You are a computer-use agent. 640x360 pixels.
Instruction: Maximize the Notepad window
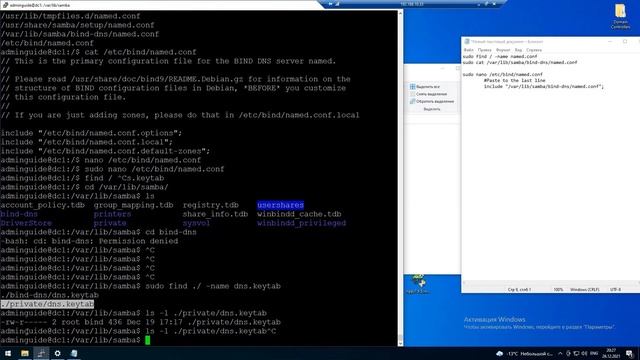click(x=625, y=42)
